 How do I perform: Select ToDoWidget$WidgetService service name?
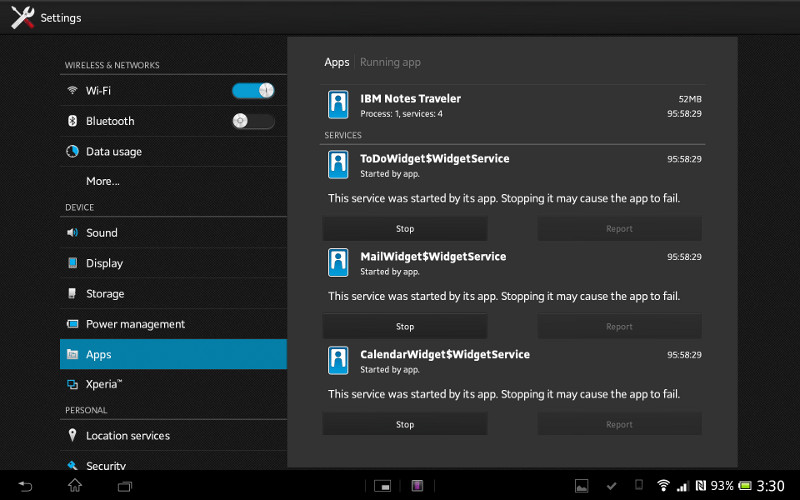(435, 159)
